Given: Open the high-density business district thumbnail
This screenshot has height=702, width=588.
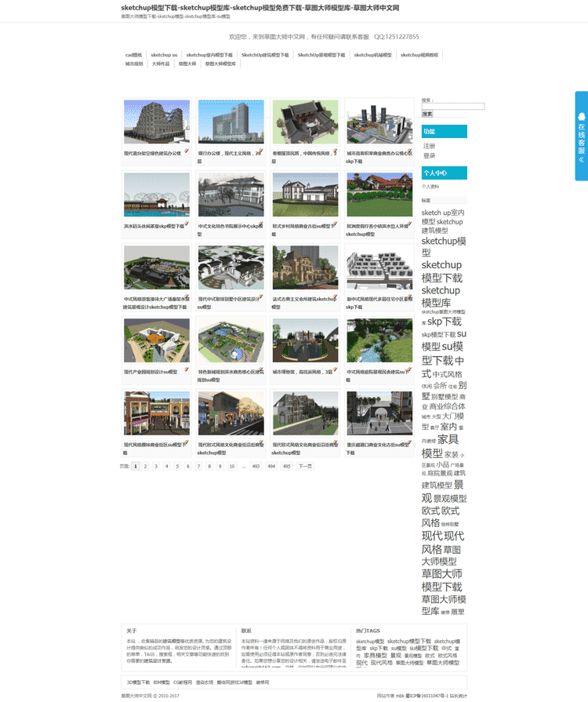Looking at the screenshot, I should [379, 122].
